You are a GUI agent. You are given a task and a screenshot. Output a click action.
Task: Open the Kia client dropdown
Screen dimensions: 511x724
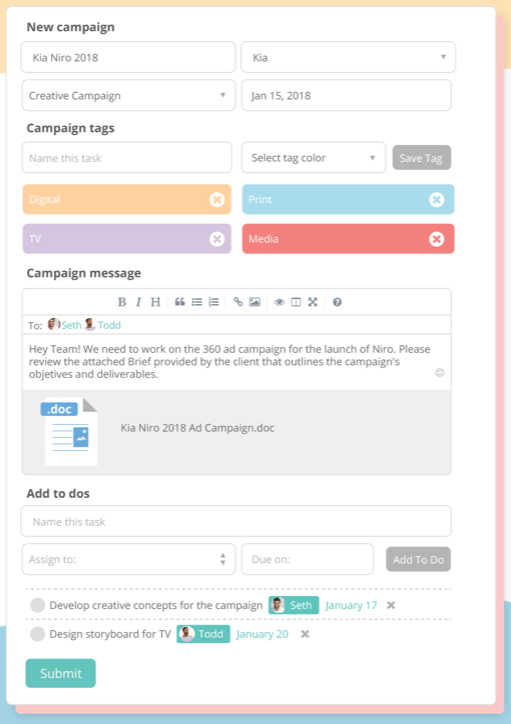point(349,57)
